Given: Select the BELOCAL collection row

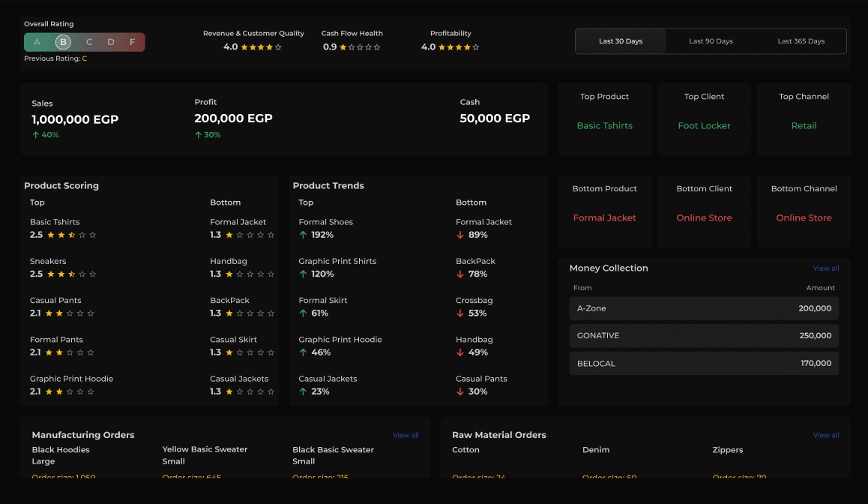Looking at the screenshot, I should (x=704, y=363).
